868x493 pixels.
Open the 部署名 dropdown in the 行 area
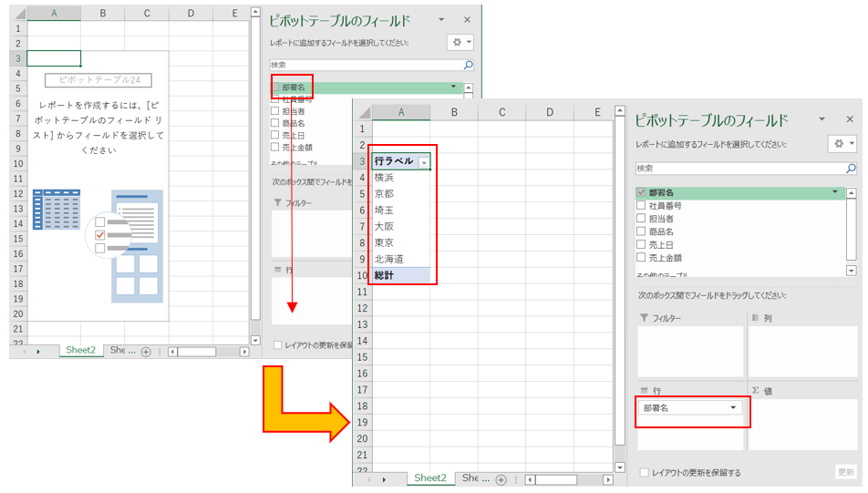[x=733, y=408]
